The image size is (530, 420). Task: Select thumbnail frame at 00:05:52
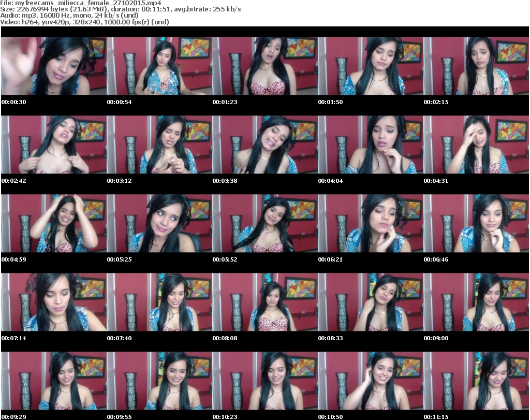click(x=265, y=224)
